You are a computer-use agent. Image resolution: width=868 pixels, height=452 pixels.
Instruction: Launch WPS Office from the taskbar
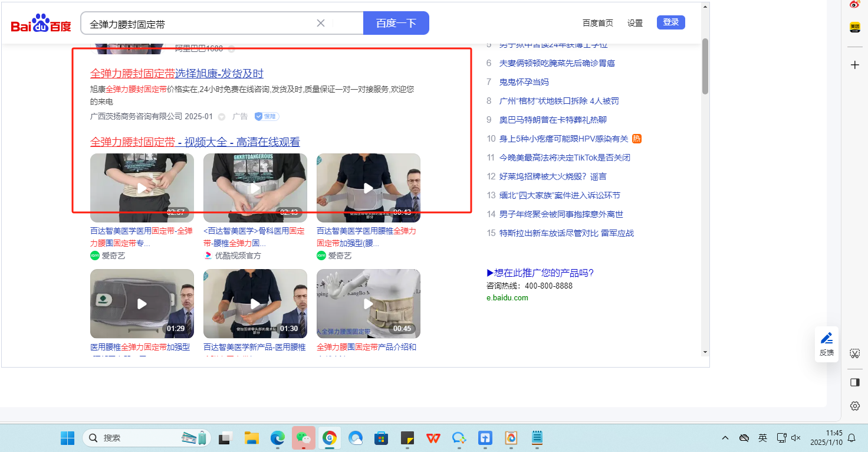tap(433, 438)
